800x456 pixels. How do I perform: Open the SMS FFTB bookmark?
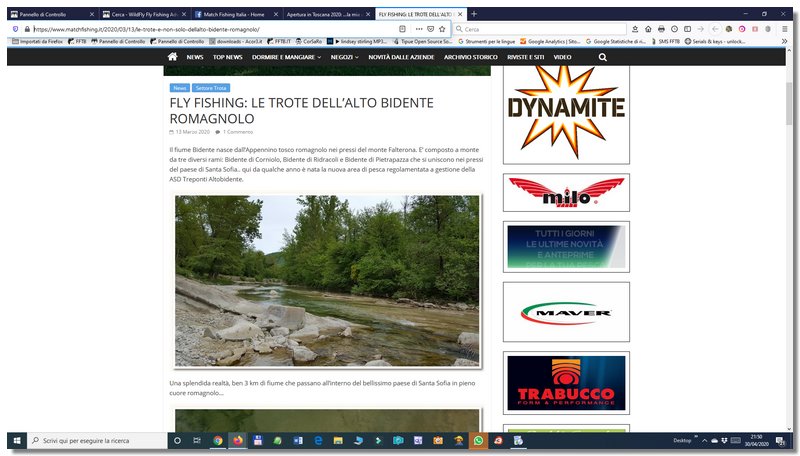pos(665,41)
